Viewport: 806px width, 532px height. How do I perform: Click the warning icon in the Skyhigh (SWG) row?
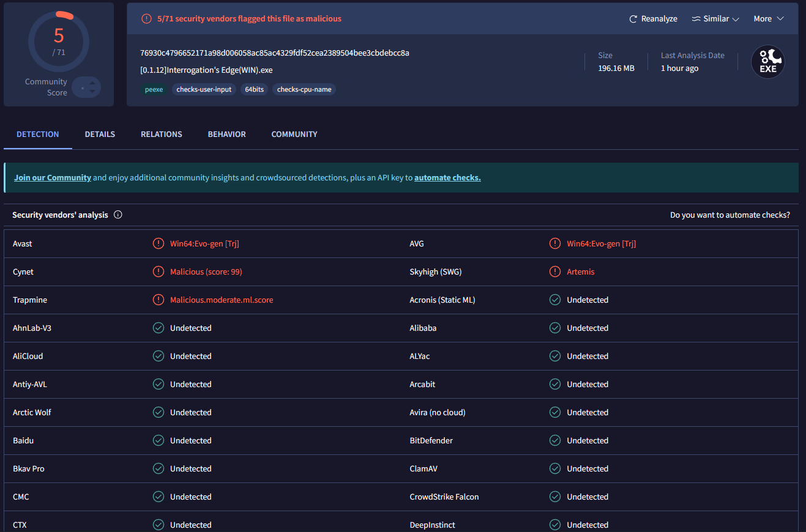(555, 272)
